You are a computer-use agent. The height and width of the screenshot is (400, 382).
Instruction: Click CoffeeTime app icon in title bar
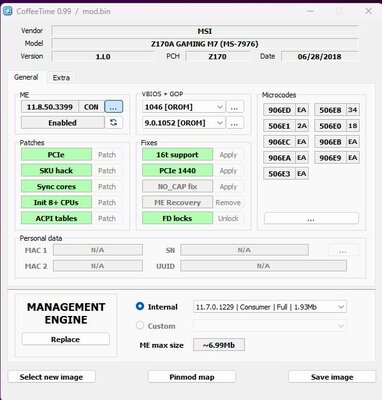tap(7, 11)
